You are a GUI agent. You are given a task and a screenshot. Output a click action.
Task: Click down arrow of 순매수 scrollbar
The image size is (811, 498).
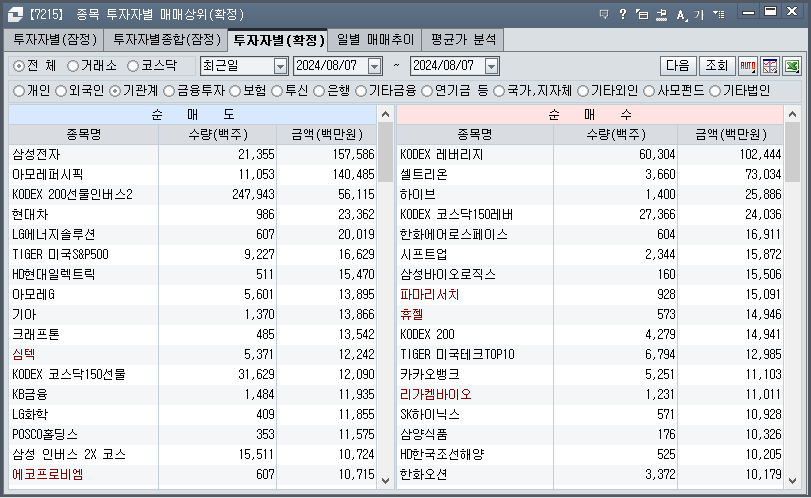tap(792, 480)
